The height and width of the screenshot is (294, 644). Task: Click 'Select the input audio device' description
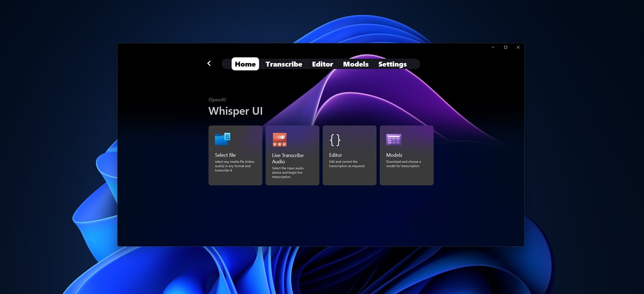click(288, 173)
